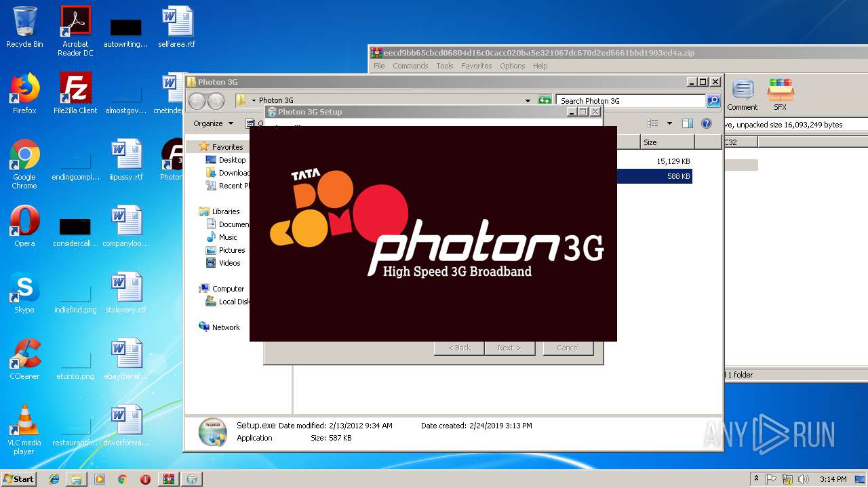This screenshot has width=868, height=488.
Task: Open the Organize dropdown in Explorer
Action: tap(213, 123)
